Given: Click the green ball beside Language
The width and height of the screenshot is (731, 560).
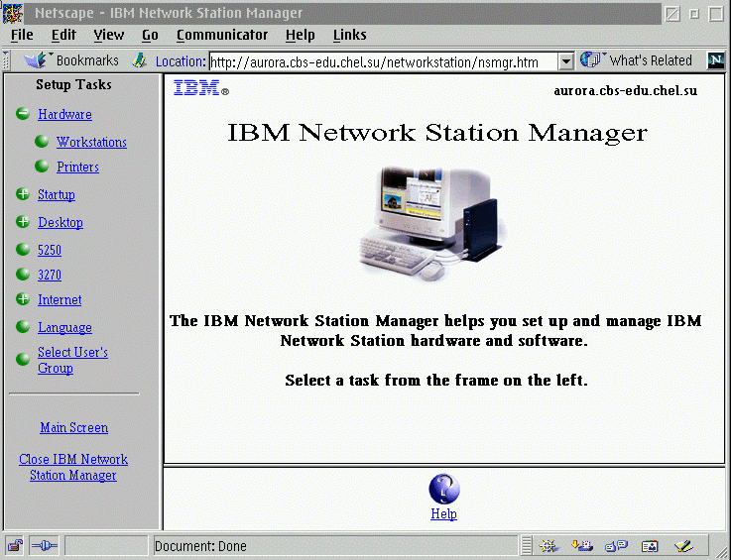Looking at the screenshot, I should tap(23, 327).
